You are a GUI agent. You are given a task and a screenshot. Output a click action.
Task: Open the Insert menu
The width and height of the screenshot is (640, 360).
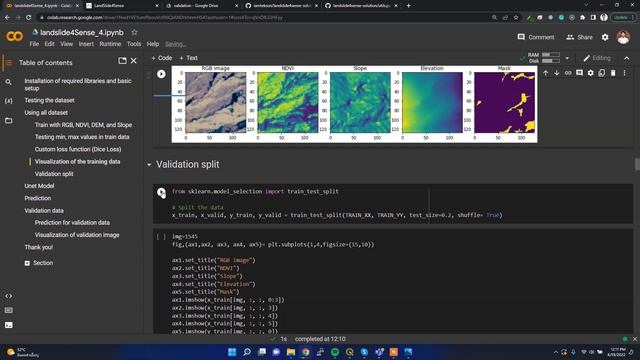86,44
